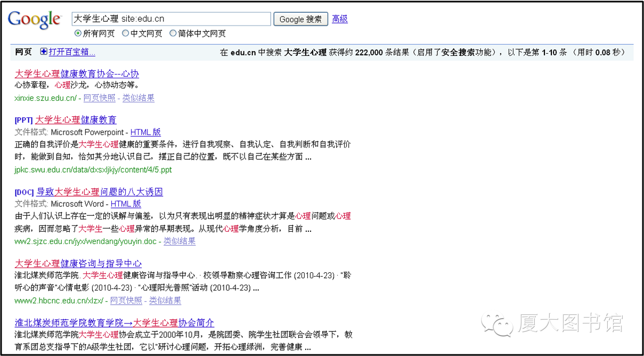
Task: Open the PPT result 大学生心理健康教育
Action: tap(76, 119)
